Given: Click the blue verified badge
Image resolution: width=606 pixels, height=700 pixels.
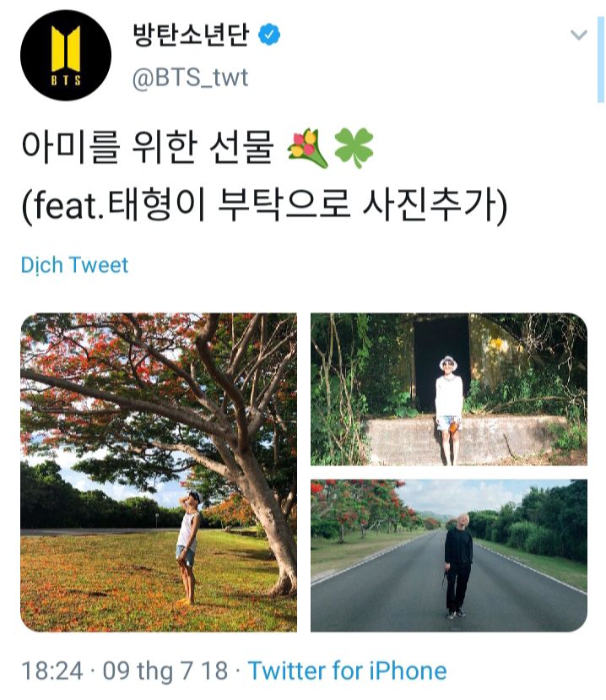Looking at the screenshot, I should (x=269, y=35).
